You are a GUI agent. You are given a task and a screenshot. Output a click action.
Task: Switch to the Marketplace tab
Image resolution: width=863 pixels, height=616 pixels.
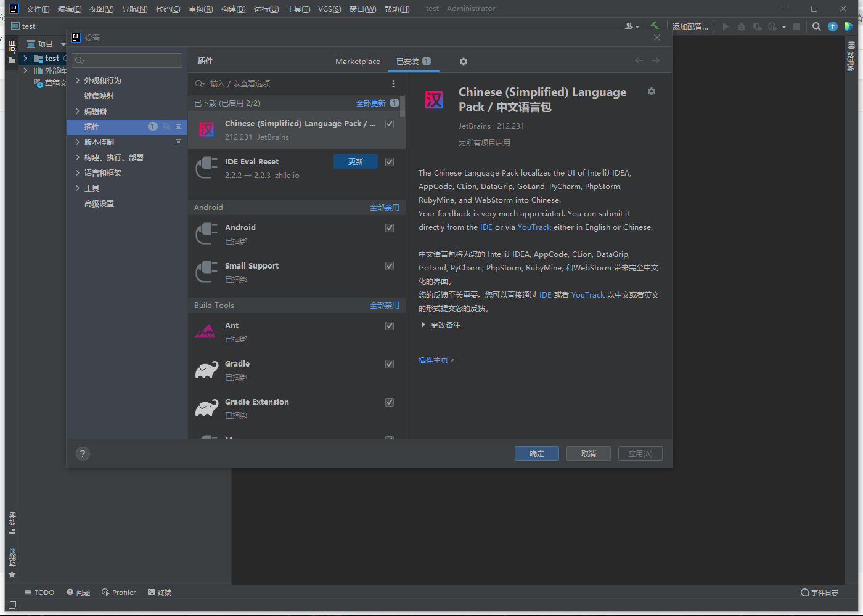click(358, 62)
